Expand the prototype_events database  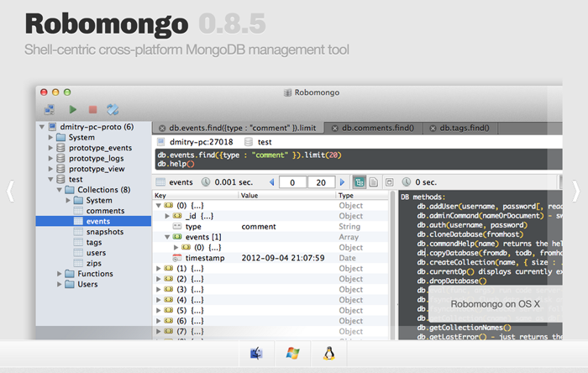(50, 148)
